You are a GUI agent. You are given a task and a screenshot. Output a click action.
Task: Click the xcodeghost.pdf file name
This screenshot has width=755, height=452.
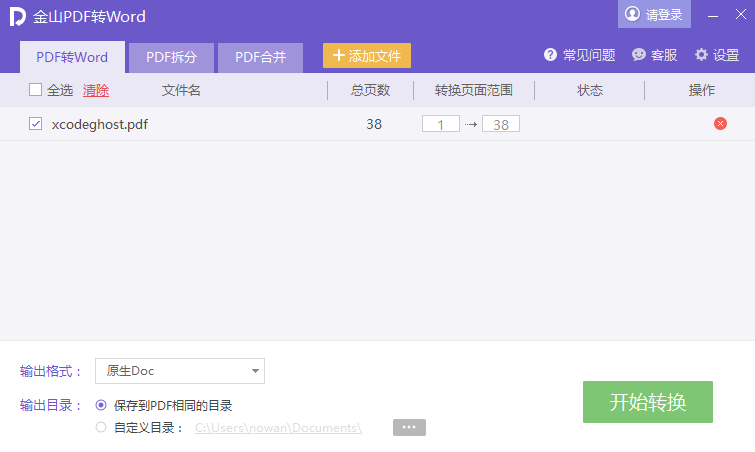100,124
